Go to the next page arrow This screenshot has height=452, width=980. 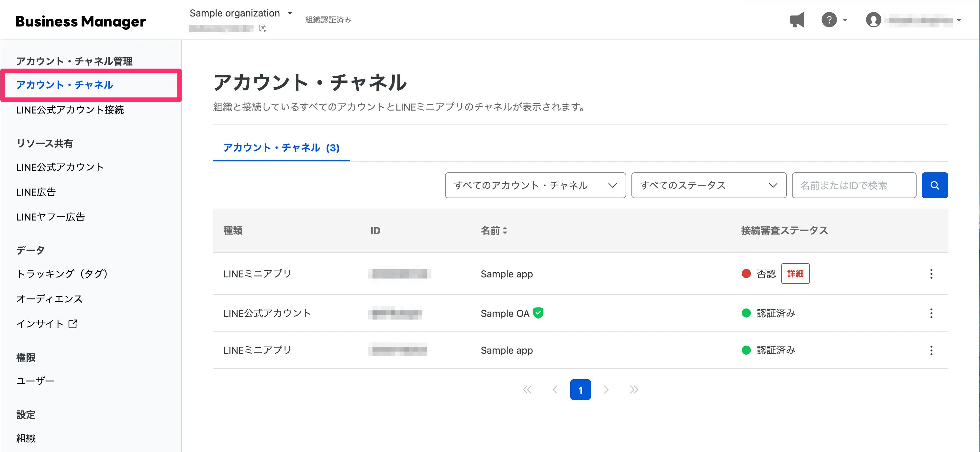pos(606,389)
